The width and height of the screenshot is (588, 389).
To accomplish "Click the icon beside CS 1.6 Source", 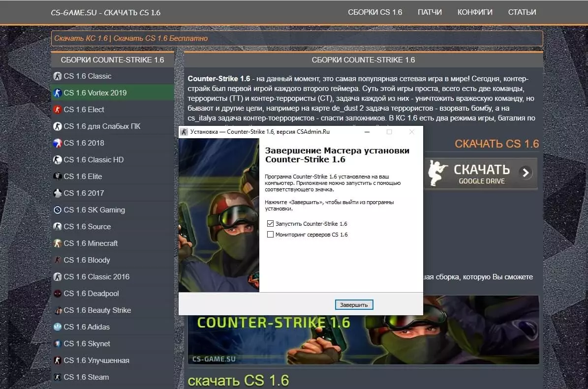I will 58,227.
